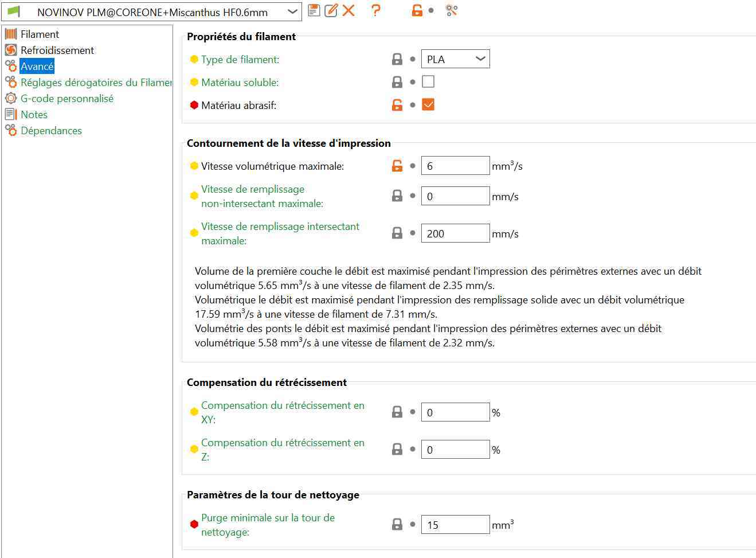
Task: Click the Contournement de la vitesse d'impression heading
Action: [289, 143]
